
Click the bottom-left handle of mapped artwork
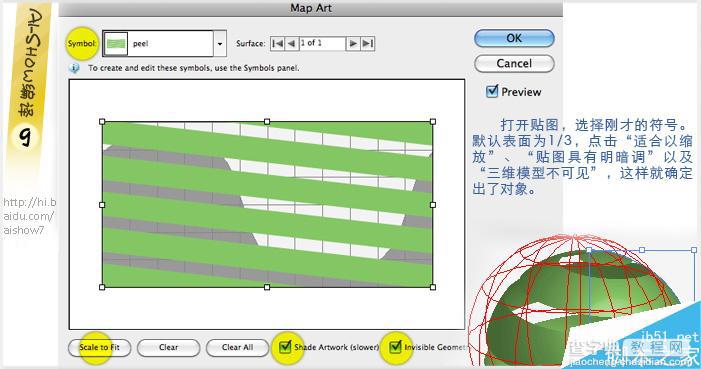[x=102, y=287]
